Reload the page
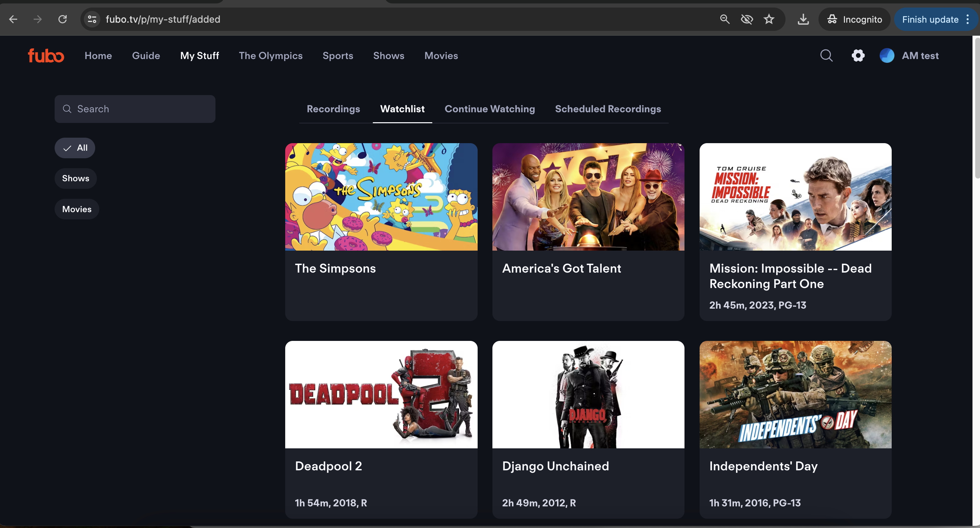This screenshot has height=528, width=980. point(63,19)
